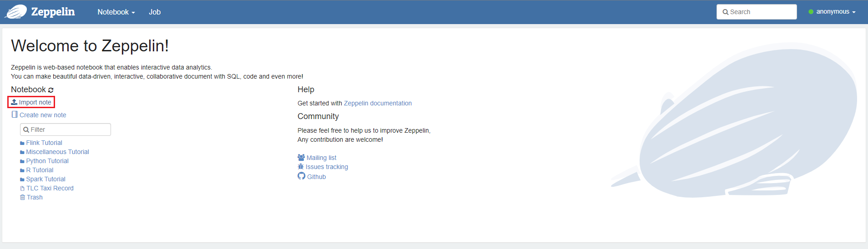The height and width of the screenshot is (249, 868).
Task: Click the notebook Filter input field
Action: (66, 129)
